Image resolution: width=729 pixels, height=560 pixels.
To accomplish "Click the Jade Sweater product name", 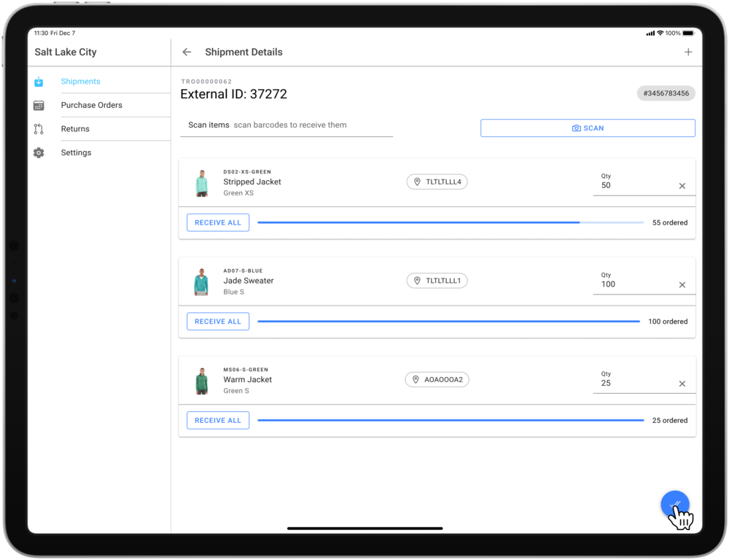I will coord(249,281).
